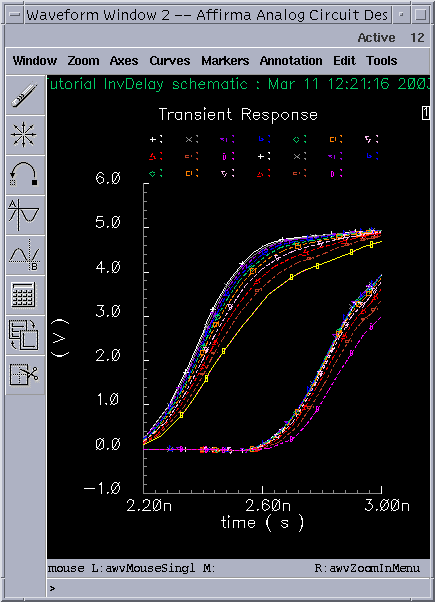
Task: Open the Zoom menu
Action: point(83,61)
